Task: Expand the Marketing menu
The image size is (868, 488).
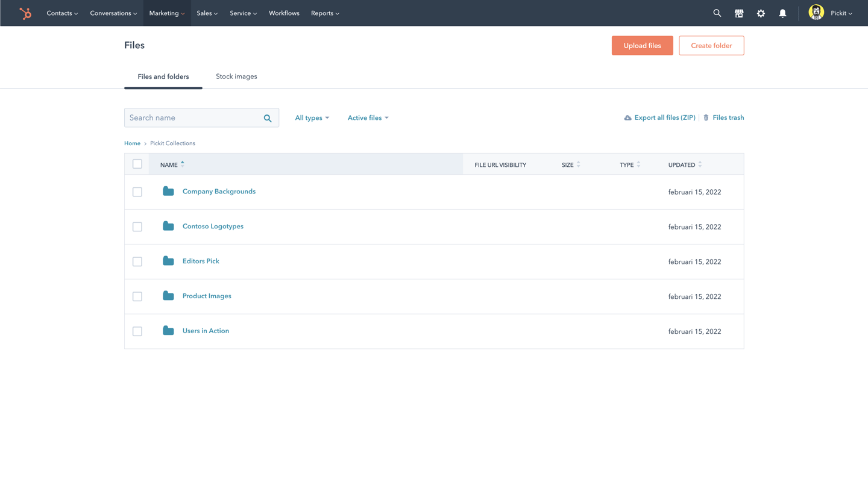Action: [x=167, y=13]
